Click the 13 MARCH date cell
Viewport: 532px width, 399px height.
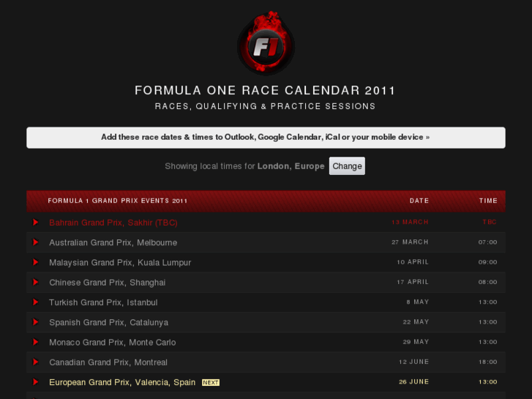410,222
